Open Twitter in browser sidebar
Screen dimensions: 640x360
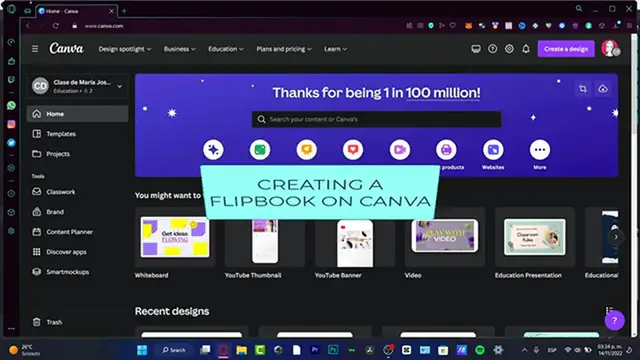pyautogui.click(x=11, y=143)
